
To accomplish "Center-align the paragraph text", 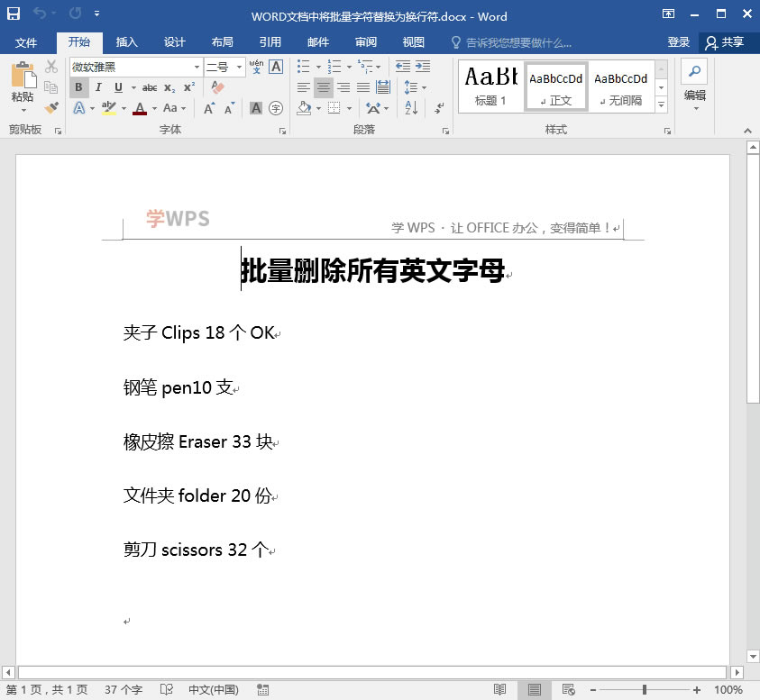I will (324, 87).
